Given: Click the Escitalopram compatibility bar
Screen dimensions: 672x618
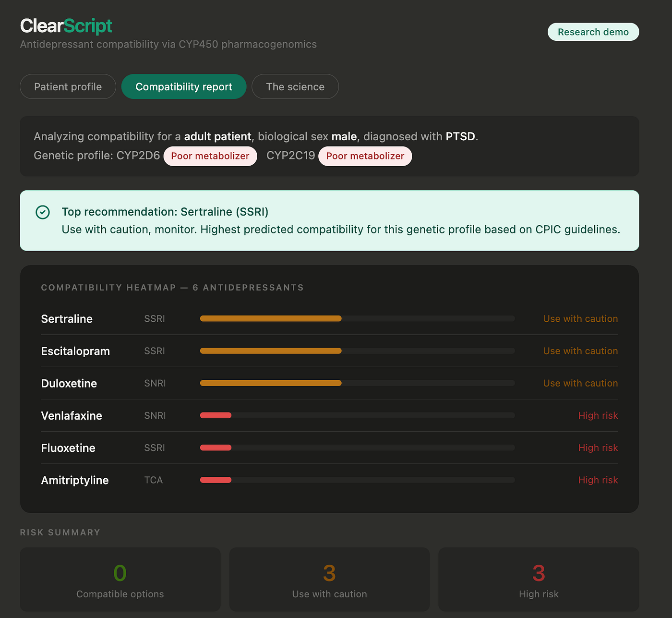Looking at the screenshot, I should (357, 351).
